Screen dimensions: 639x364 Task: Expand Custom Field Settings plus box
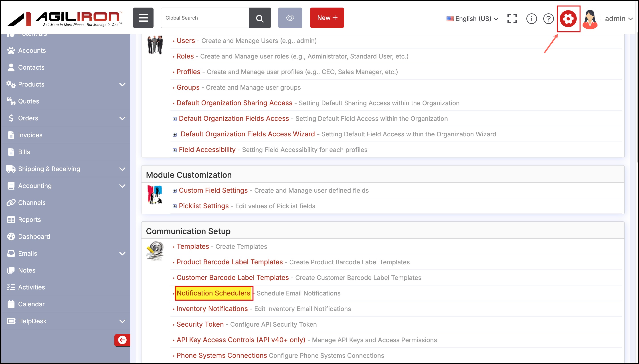[174, 190]
